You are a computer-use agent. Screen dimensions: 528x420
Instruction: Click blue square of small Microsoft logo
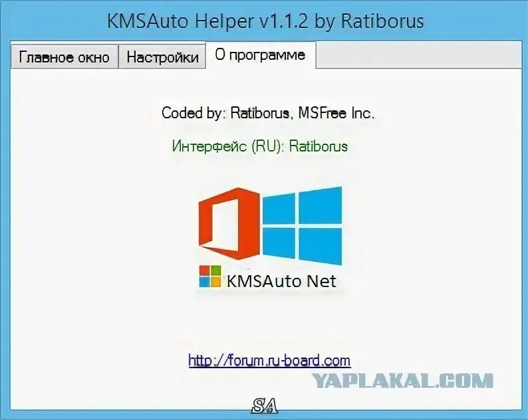click(x=204, y=282)
